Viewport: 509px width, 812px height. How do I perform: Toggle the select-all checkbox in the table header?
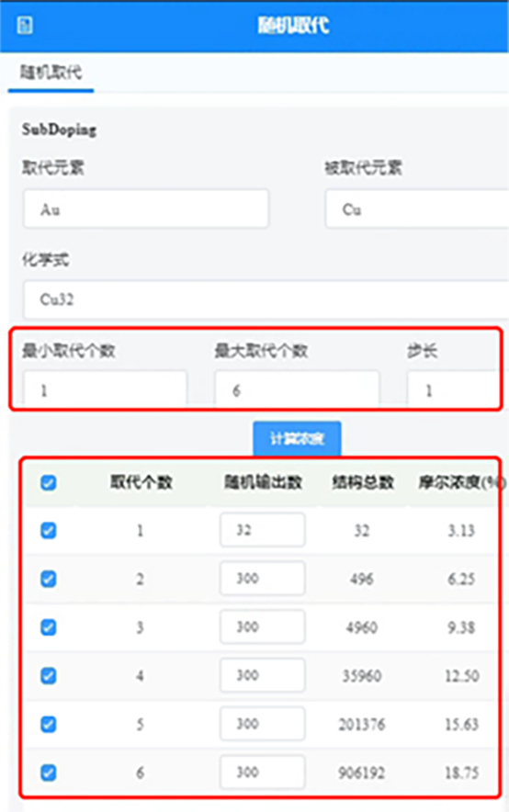(x=48, y=482)
